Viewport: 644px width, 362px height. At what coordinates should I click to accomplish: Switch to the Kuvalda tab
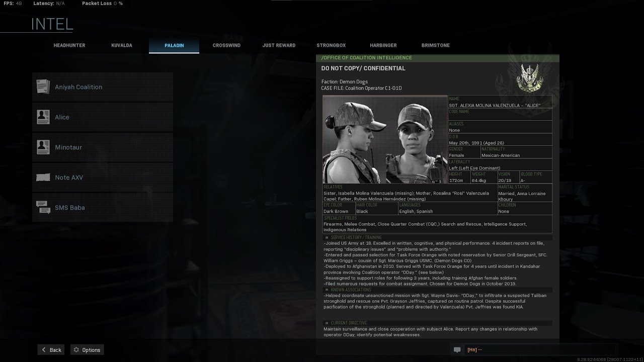(122, 45)
